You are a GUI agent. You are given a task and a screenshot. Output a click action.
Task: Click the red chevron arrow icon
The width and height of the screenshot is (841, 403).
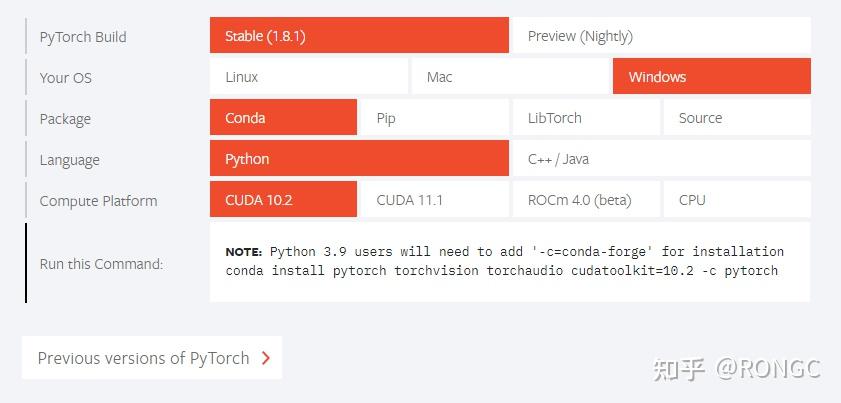coord(265,358)
